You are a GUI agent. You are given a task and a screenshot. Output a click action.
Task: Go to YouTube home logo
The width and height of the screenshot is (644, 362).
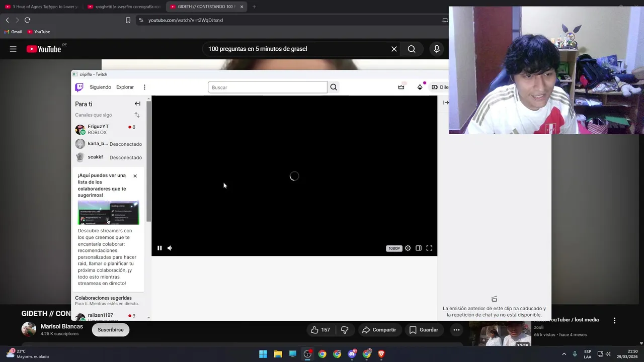click(44, 49)
